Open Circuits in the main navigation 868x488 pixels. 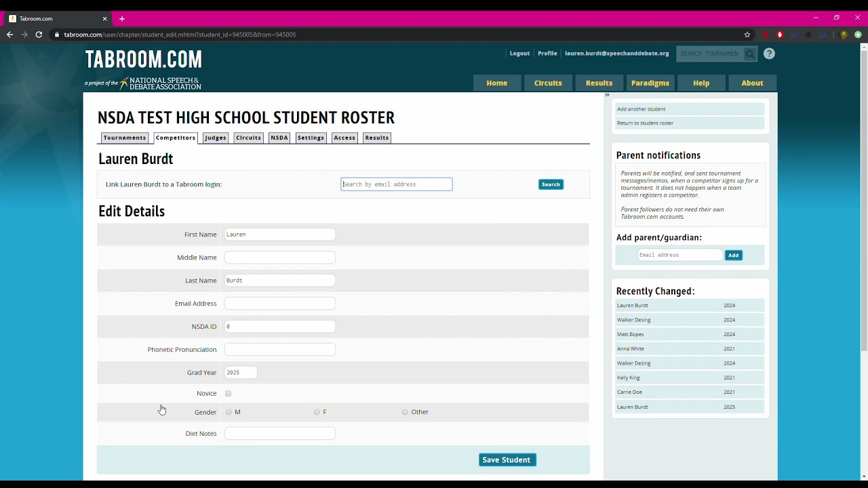pos(548,83)
